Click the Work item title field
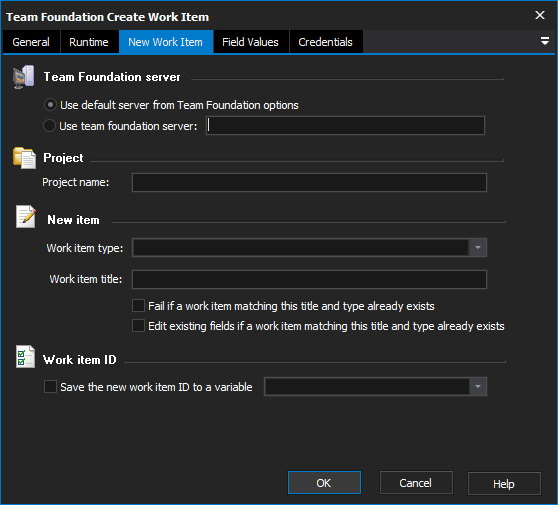 [x=309, y=279]
